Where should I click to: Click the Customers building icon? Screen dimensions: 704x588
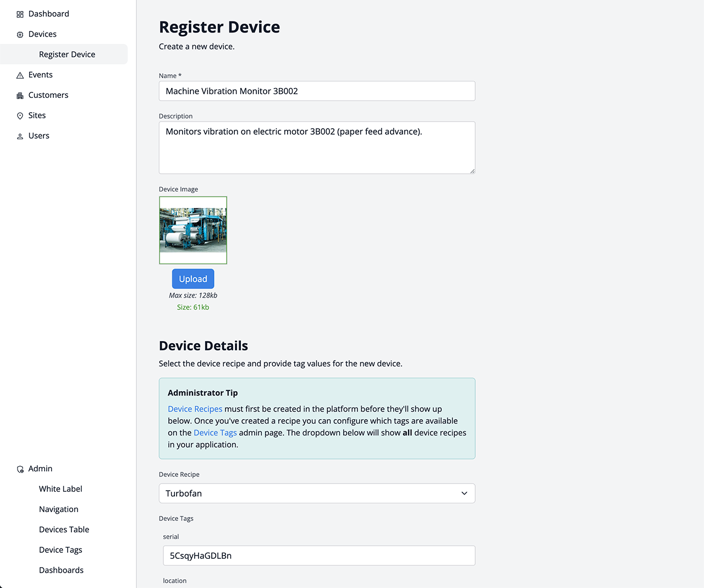coord(20,96)
